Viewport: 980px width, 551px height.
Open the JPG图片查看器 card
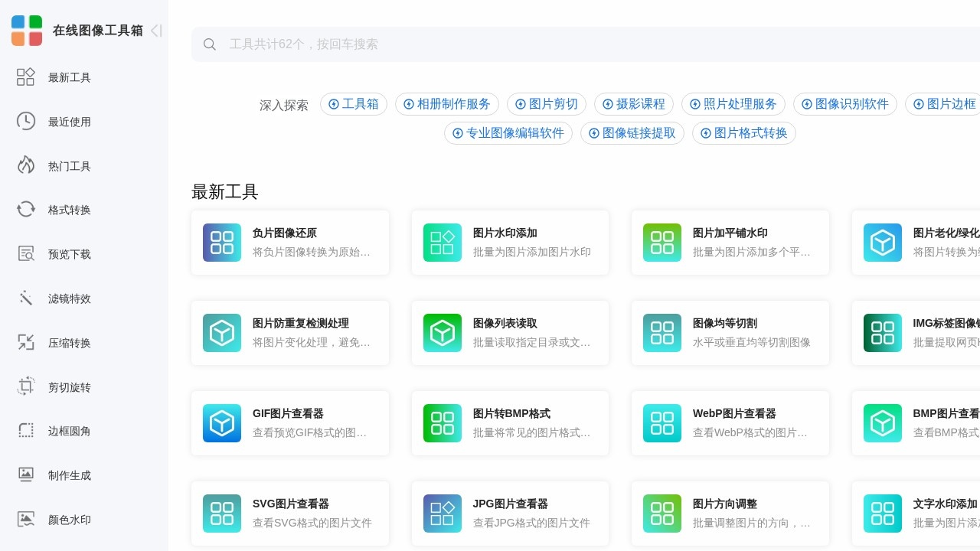[x=510, y=514]
